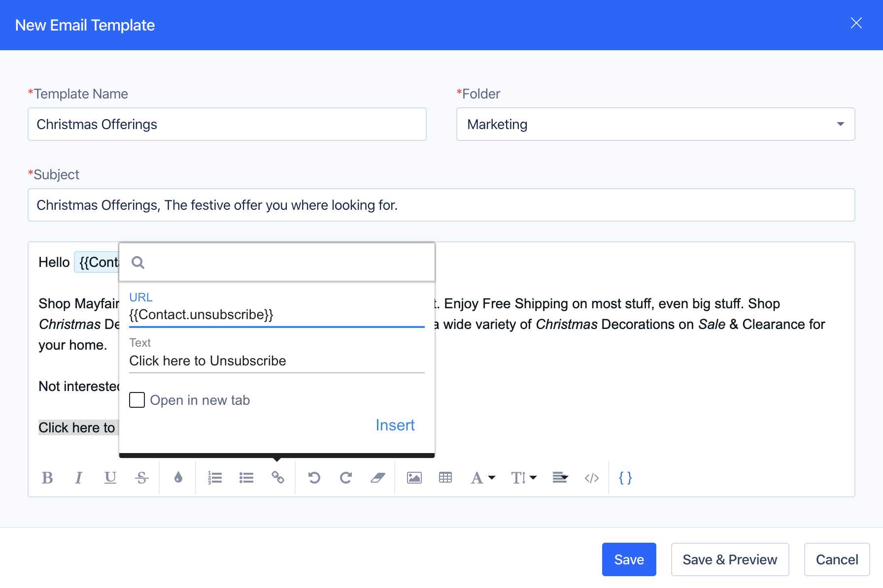Redo the last undone change
883x588 pixels.
[x=346, y=477]
